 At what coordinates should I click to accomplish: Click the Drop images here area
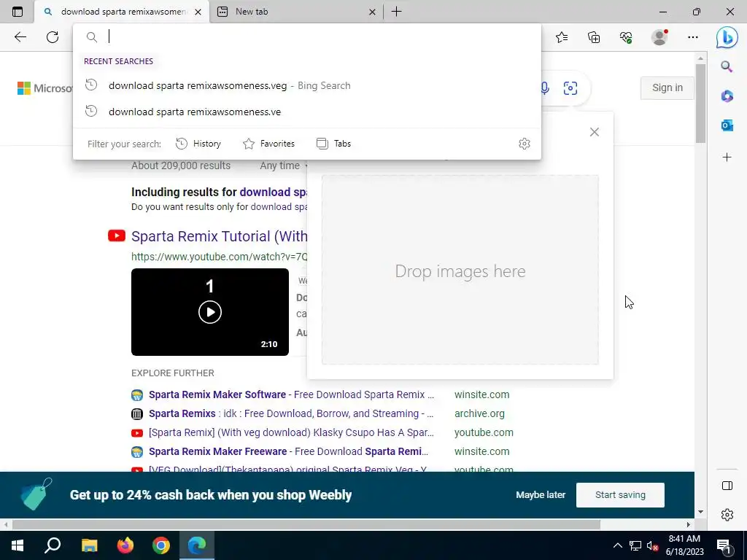point(460,270)
